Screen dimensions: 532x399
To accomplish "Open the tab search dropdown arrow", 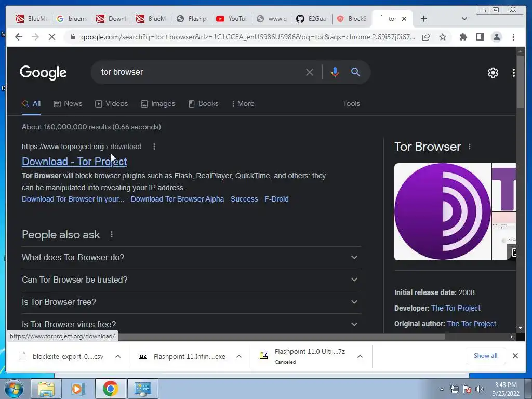I will tap(464, 19).
